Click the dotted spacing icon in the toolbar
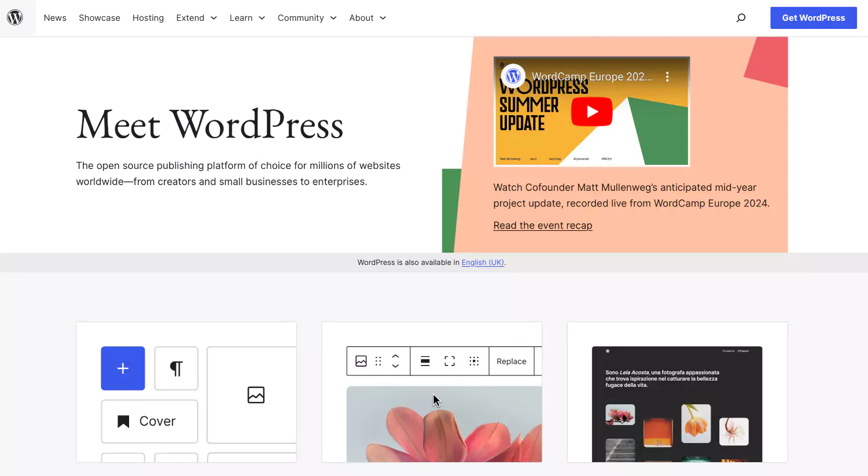 [x=474, y=361]
